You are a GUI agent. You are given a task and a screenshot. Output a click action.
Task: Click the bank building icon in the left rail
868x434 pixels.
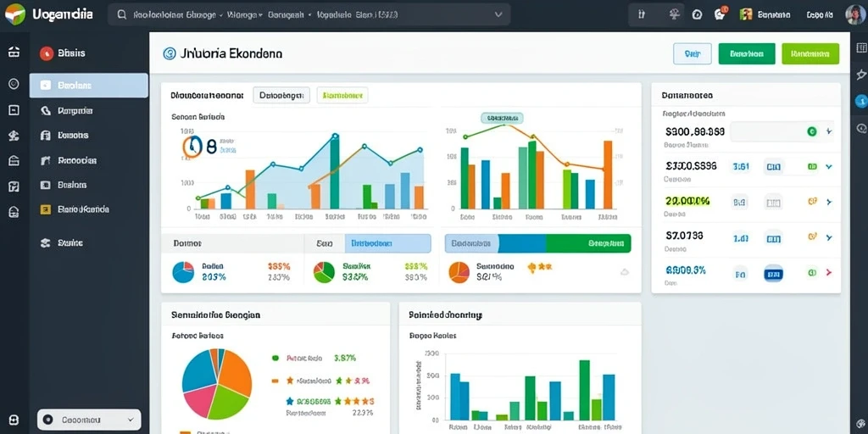point(14,160)
